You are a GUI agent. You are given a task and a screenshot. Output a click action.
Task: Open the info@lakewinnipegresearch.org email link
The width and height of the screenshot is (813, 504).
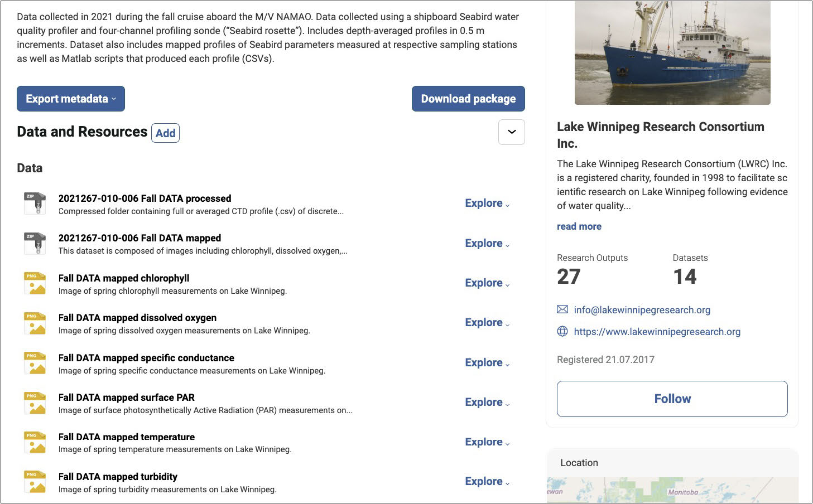pos(642,310)
